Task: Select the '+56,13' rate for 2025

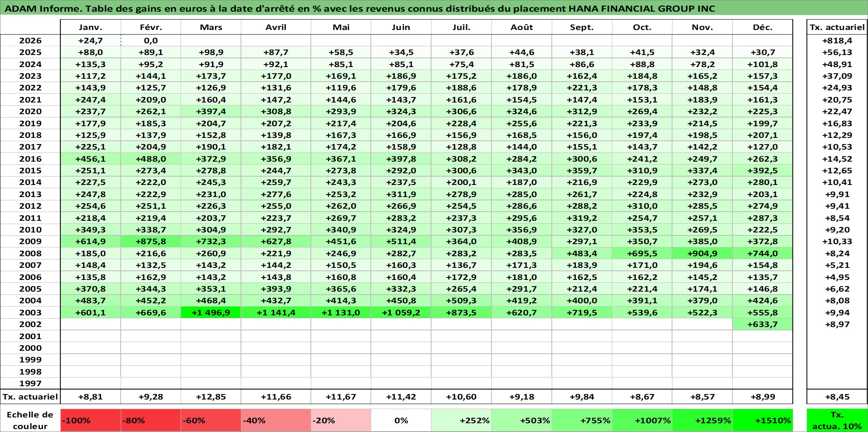Action: tap(837, 52)
